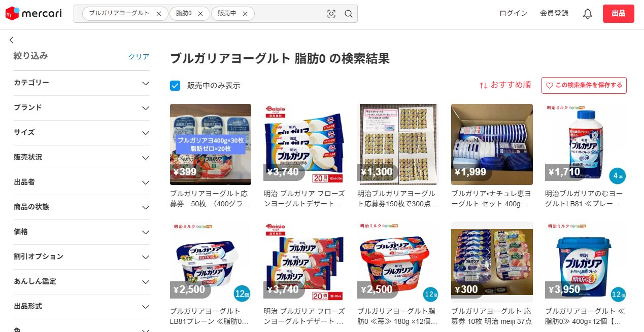Expand the 商品の状態 filter
This screenshot has height=332, width=644.
[82, 207]
